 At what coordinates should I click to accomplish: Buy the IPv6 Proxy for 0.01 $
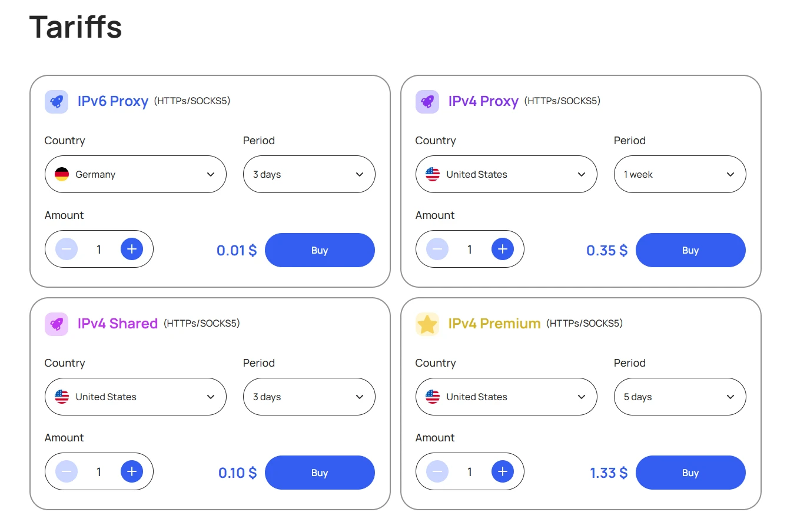click(x=320, y=250)
